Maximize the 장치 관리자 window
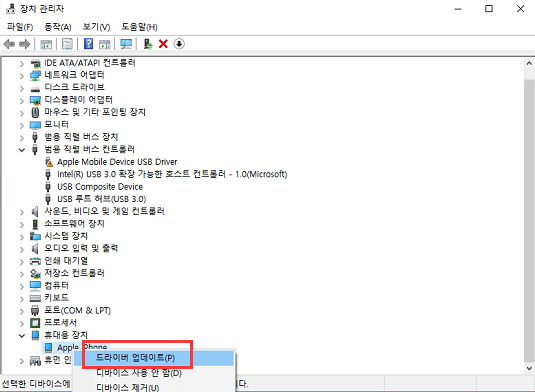This screenshot has width=535, height=392. [x=489, y=9]
